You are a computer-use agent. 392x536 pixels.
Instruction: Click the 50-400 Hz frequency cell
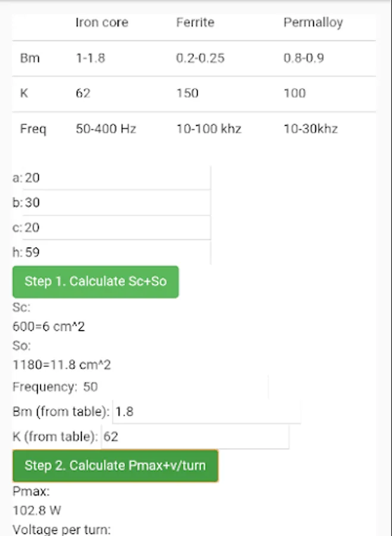pos(106,129)
